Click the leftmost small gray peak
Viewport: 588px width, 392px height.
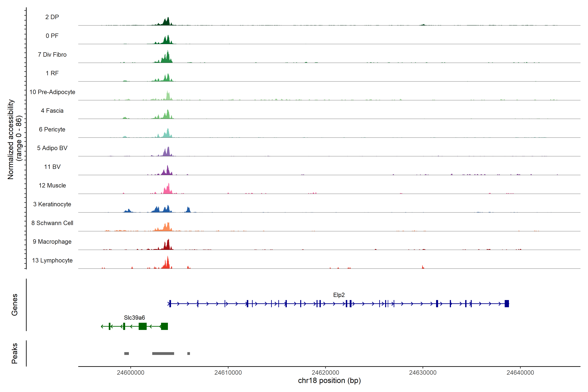126,353
